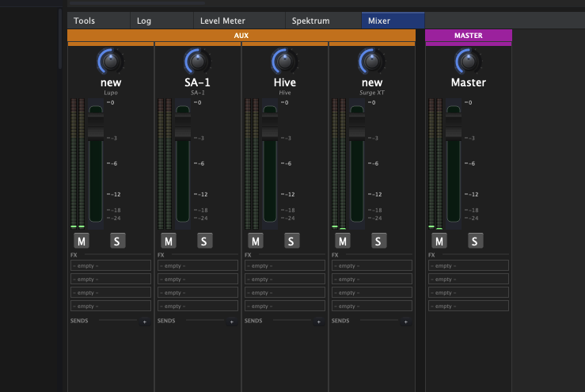Open third empty FX slot on Hive channel
Viewport: 585px width, 392px height.
pyautogui.click(x=285, y=292)
